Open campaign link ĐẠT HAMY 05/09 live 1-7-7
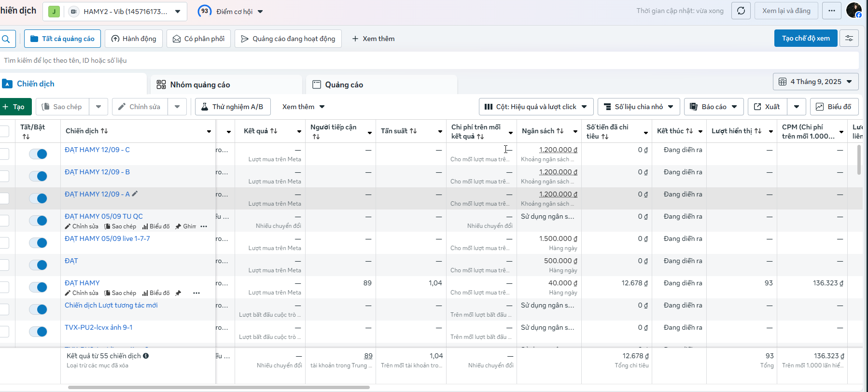 107,238
